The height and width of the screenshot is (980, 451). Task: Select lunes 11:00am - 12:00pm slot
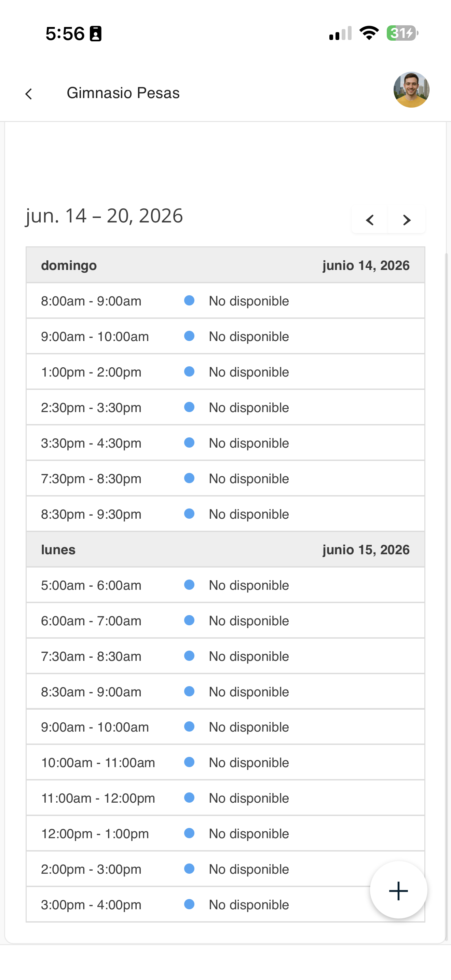pos(225,798)
